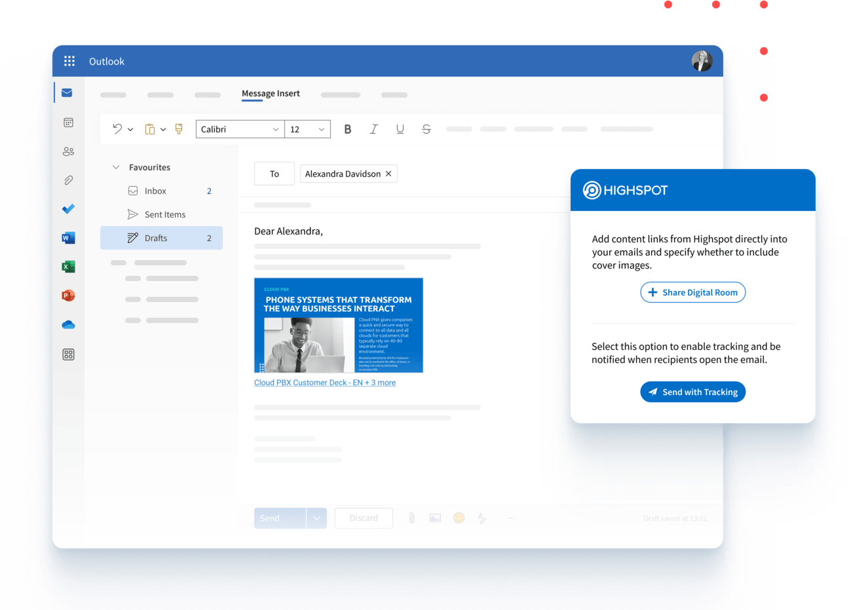Toggle Bold formatting
The image size is (868, 610).
tap(348, 129)
